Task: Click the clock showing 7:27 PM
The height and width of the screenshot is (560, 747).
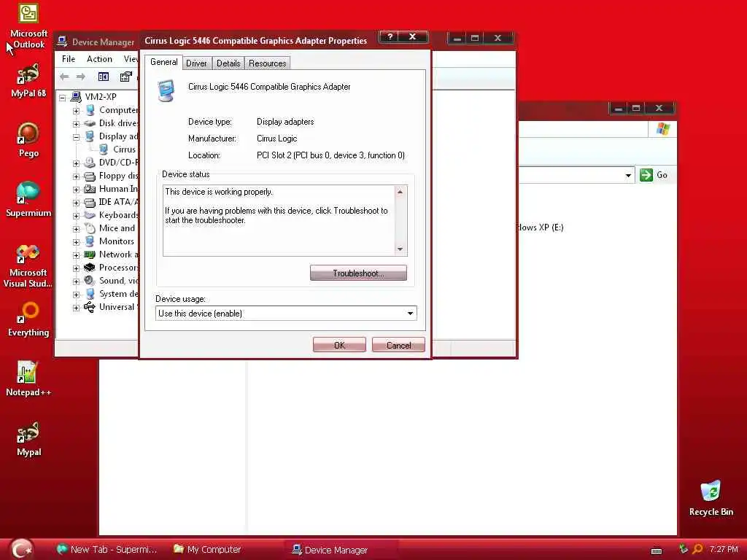Action: pyautogui.click(x=723, y=550)
